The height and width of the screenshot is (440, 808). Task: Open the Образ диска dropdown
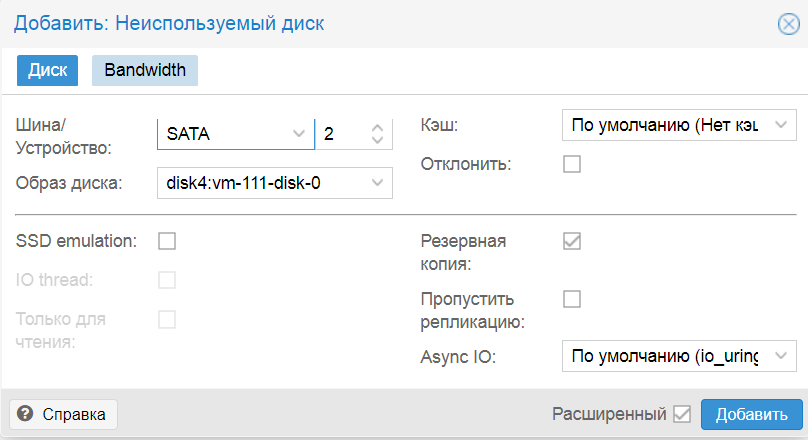click(x=377, y=183)
